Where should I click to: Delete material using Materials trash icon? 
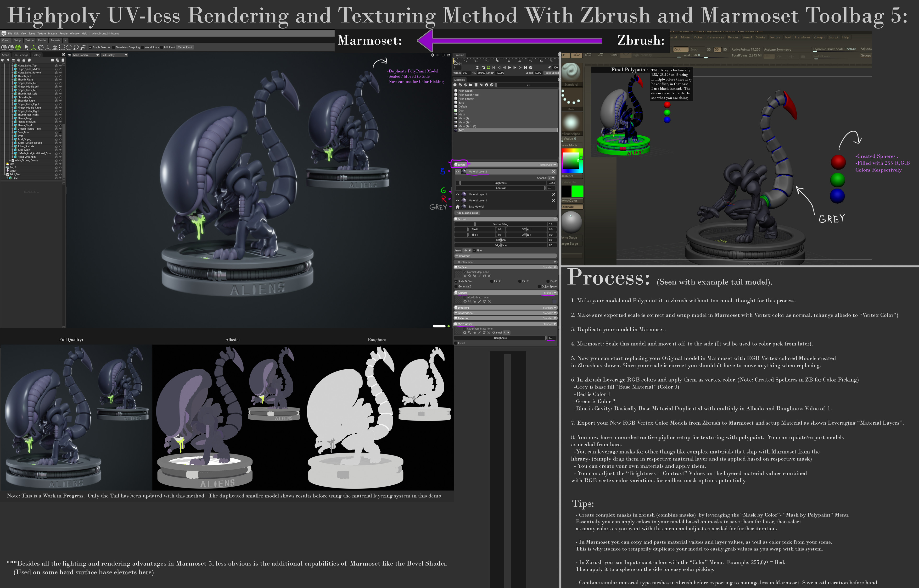[x=476, y=85]
